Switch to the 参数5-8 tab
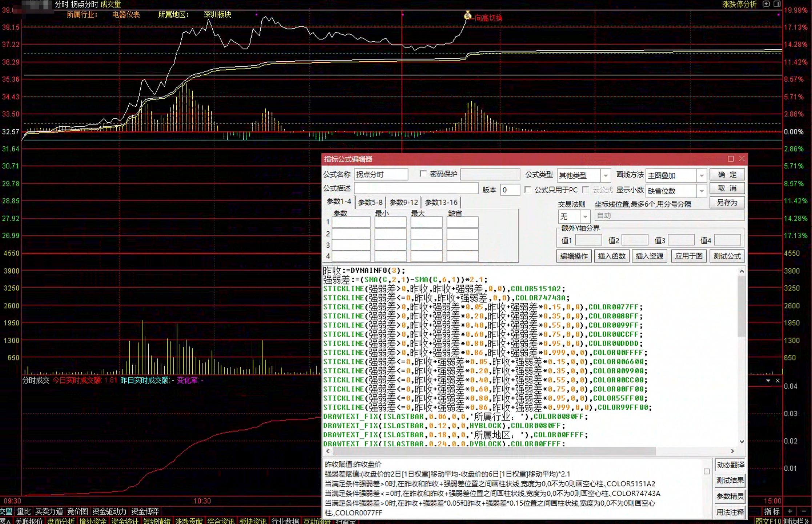Image resolution: width=812 pixels, height=524 pixels. [370, 202]
